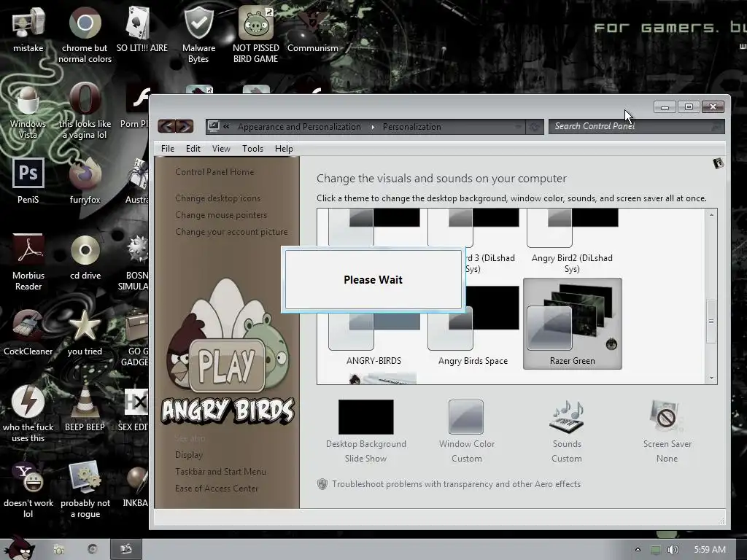Open the BEEP BEEP traffic cone icon
Image resolution: width=747 pixels, height=560 pixels.
(x=85, y=402)
